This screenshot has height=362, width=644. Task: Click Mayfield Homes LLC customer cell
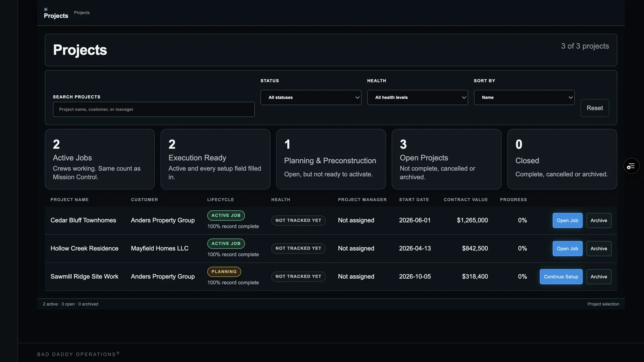click(x=159, y=249)
